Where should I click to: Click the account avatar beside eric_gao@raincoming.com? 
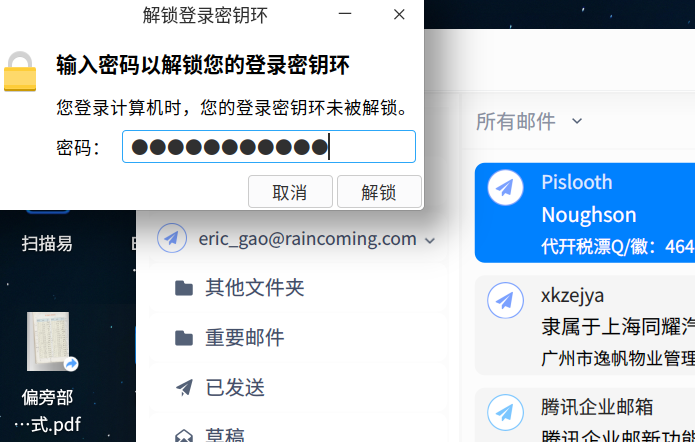click(x=172, y=238)
